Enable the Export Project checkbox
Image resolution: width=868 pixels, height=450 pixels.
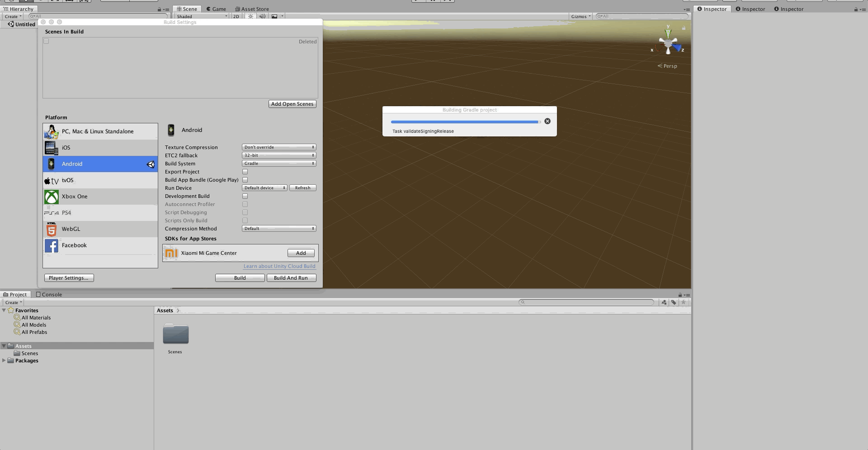(245, 172)
